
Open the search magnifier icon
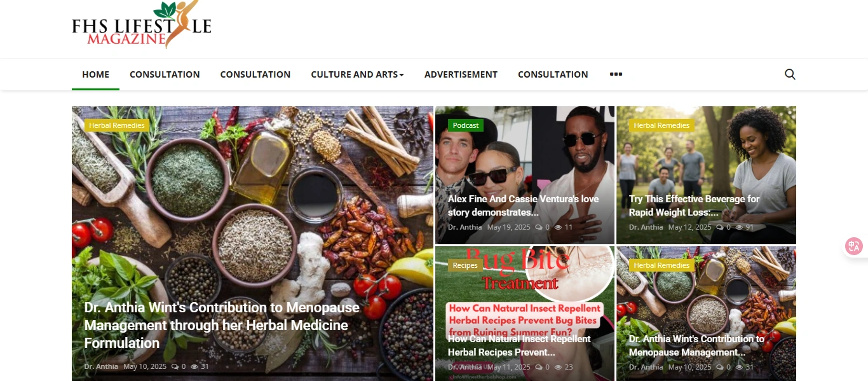[790, 74]
